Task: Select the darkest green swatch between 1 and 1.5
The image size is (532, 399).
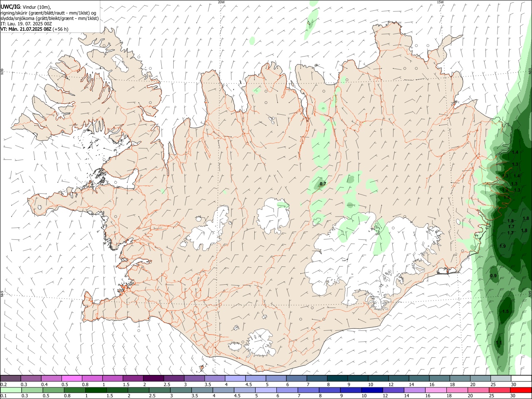Action: (96, 390)
